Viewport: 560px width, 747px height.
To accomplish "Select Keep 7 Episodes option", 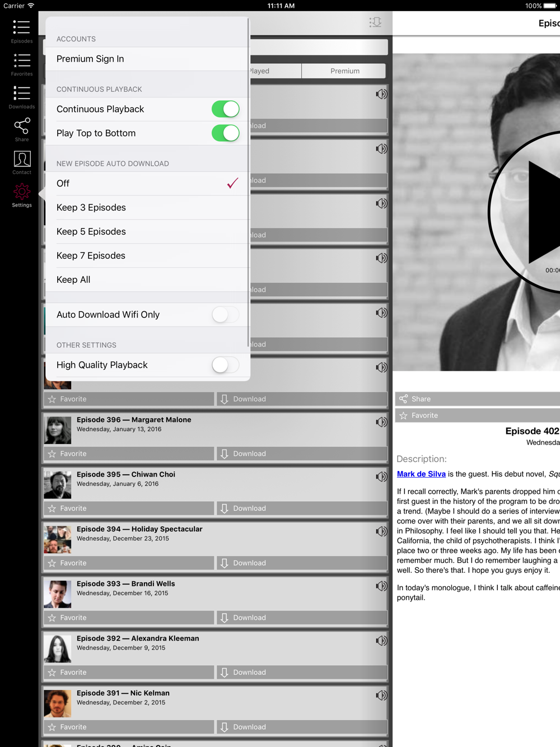I will (147, 256).
